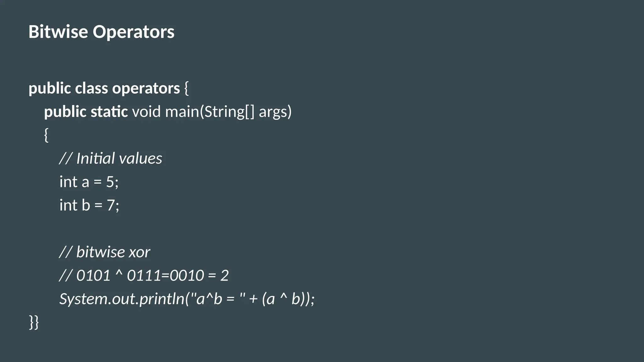Click the "int a = 5;" line
Viewport: 644px width, 362px height.
(x=89, y=182)
